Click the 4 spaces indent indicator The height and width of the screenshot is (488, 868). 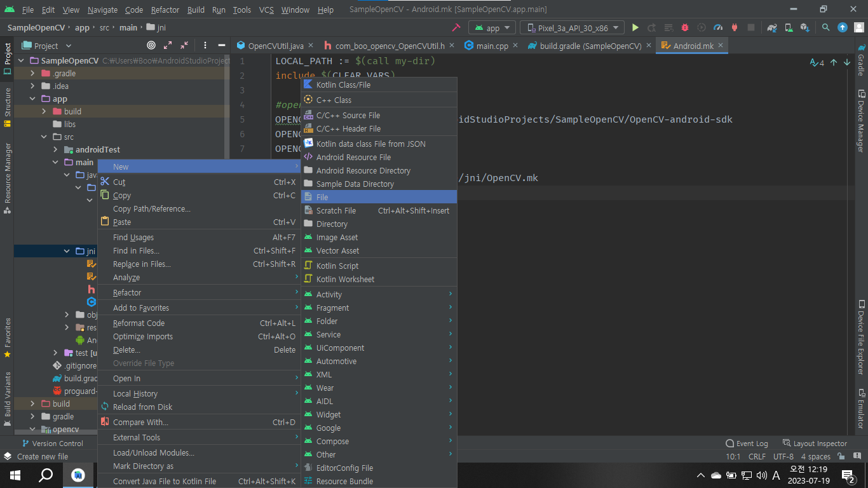pos(815,456)
